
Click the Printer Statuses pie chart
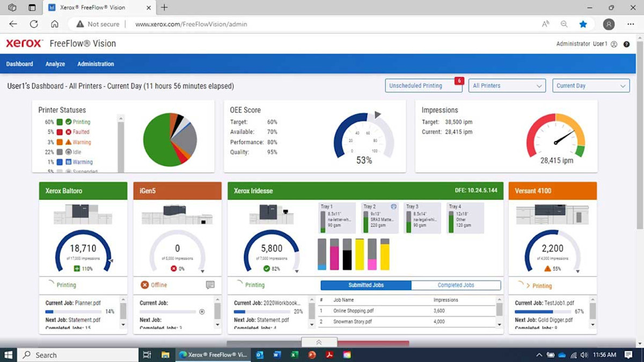[x=170, y=139]
